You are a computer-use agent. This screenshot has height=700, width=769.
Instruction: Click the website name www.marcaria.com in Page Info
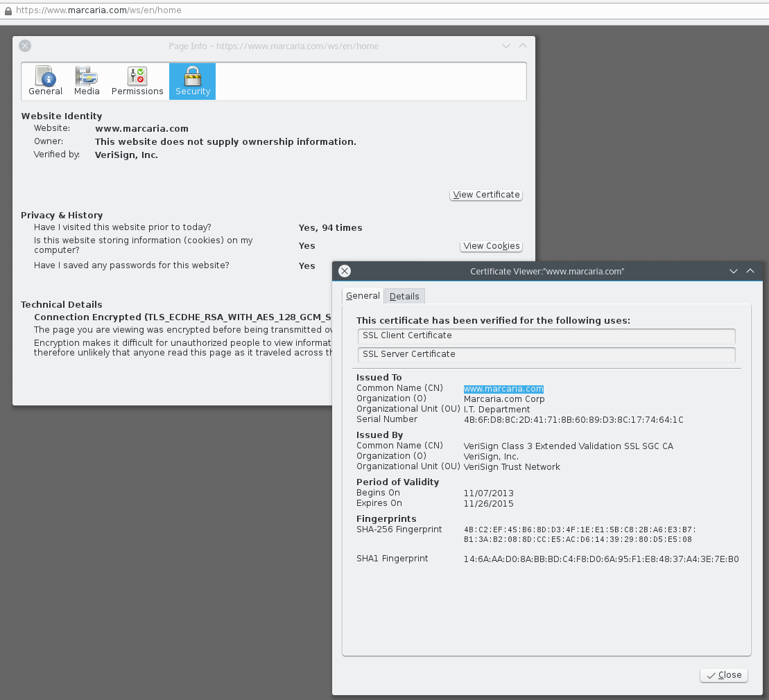click(141, 128)
